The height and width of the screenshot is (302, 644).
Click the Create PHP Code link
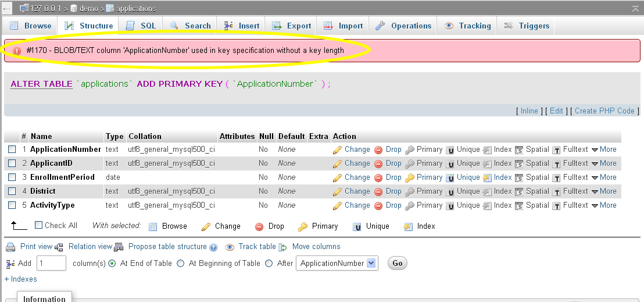click(604, 111)
